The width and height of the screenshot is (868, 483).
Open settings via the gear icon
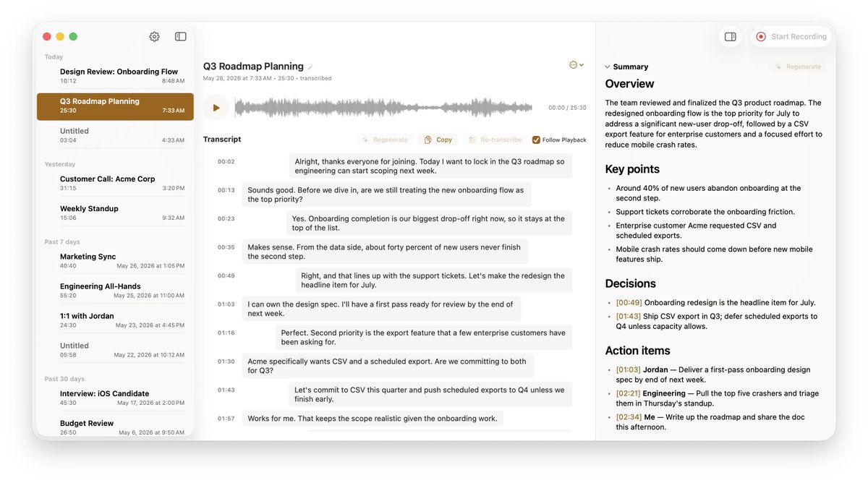pyautogui.click(x=154, y=37)
